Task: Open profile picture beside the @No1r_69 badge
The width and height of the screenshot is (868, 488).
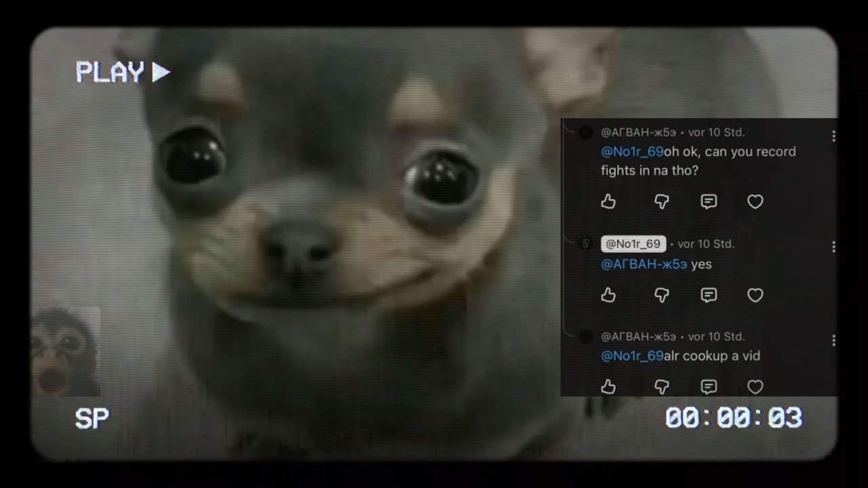Action: (x=586, y=244)
